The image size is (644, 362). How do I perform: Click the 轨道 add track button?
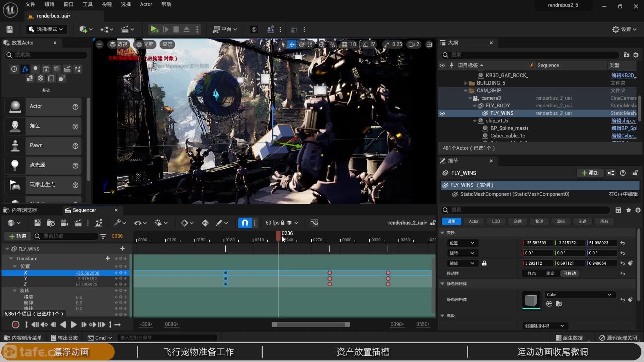click(18, 236)
